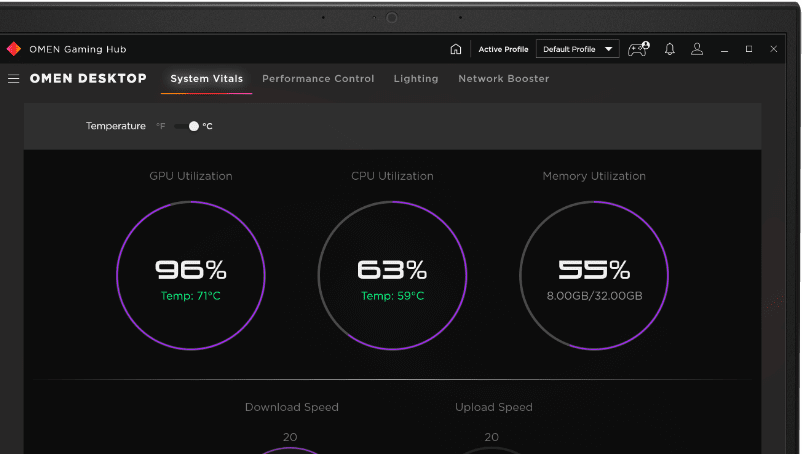This screenshot has height=454, width=802.
Task: Open the hamburger navigation menu
Action: coord(14,79)
